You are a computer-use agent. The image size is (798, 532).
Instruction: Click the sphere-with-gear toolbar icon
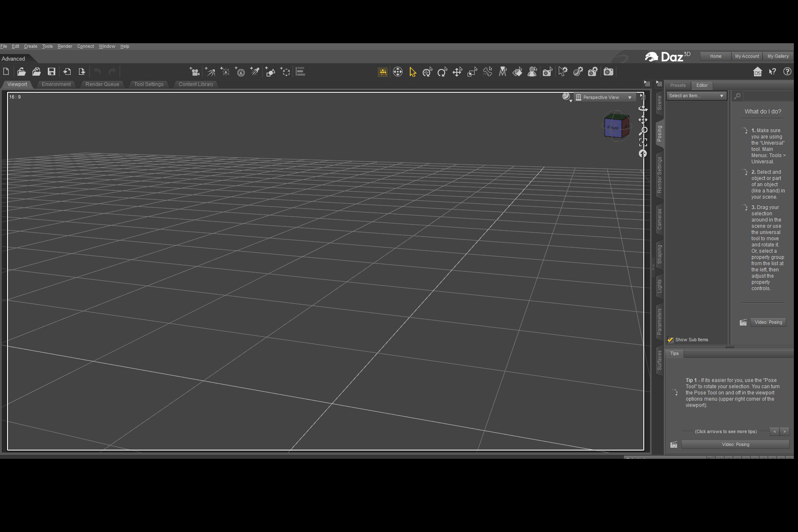click(x=578, y=72)
